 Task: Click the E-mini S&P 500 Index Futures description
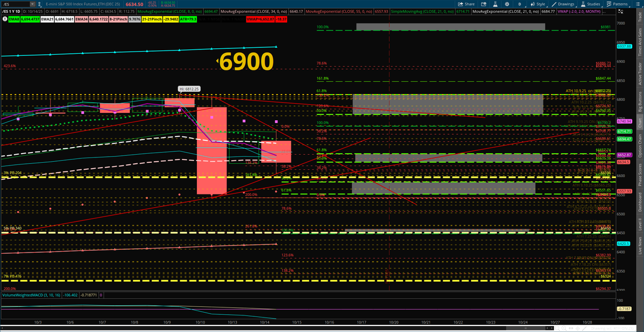point(83,4)
